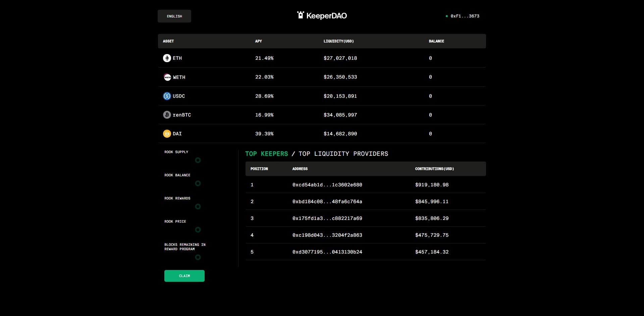Select the ETH asset name
644x316 pixels.
[x=177, y=58]
